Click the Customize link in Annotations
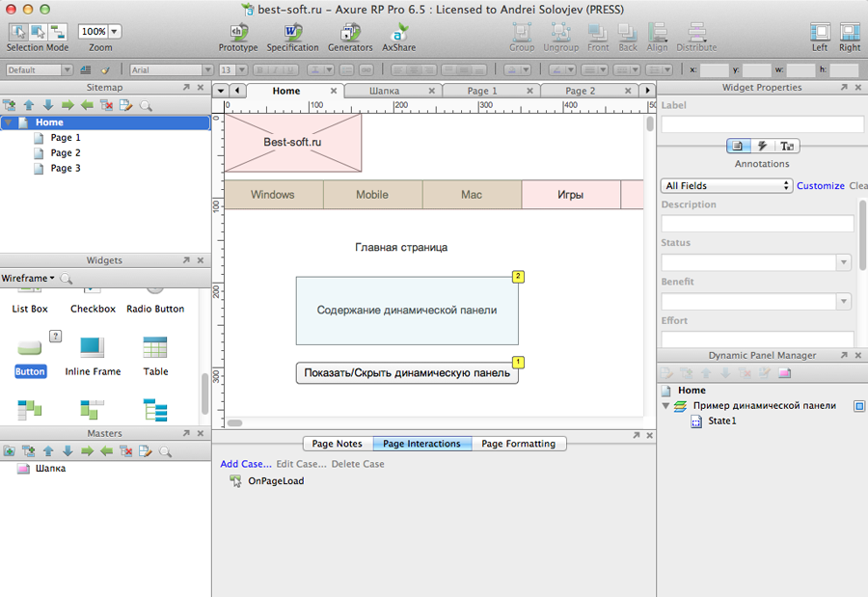This screenshot has height=597, width=868. pyautogui.click(x=820, y=186)
